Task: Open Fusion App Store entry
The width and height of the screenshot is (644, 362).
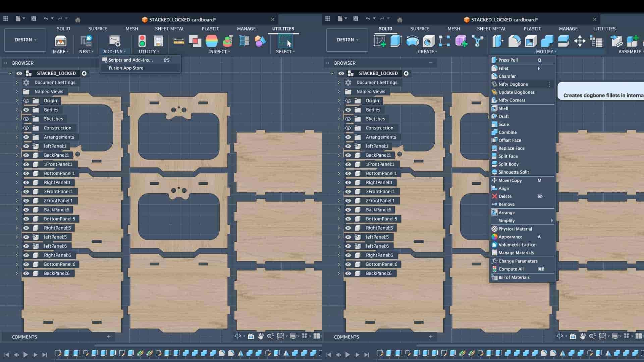Action: (126, 68)
